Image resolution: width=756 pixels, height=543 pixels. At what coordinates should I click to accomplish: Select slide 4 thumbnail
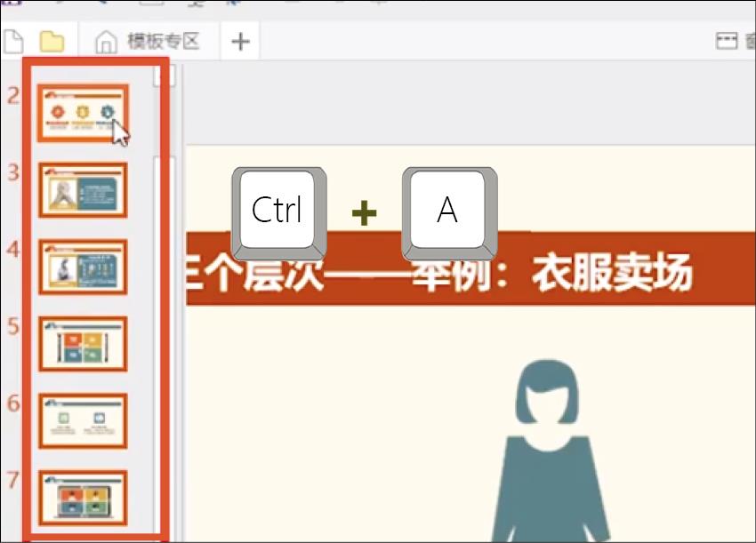click(83, 268)
